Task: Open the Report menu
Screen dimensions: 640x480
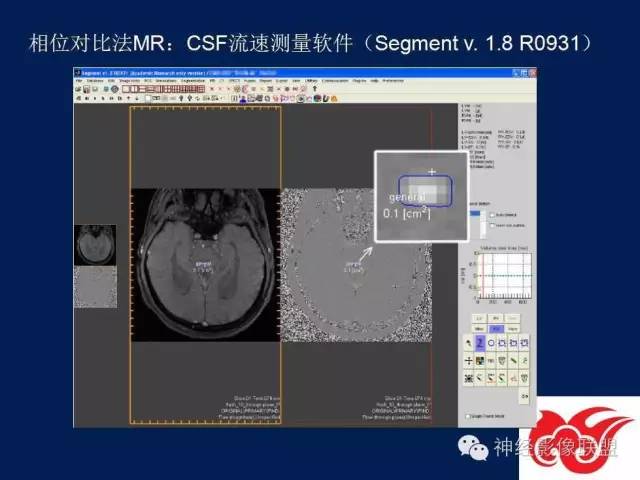Action: coord(266,81)
